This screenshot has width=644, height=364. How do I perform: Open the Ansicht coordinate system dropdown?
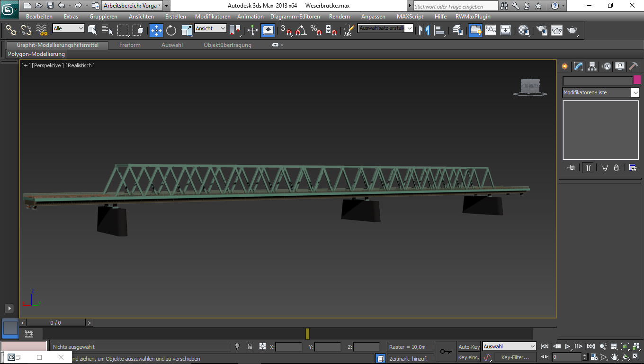(x=211, y=28)
